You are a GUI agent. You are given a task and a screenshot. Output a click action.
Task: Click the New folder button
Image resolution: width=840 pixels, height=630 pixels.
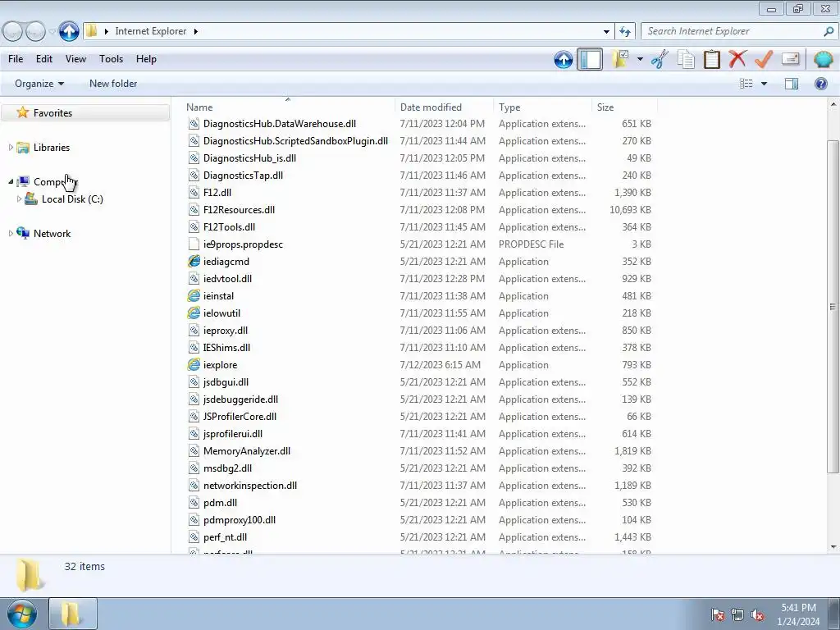point(113,84)
